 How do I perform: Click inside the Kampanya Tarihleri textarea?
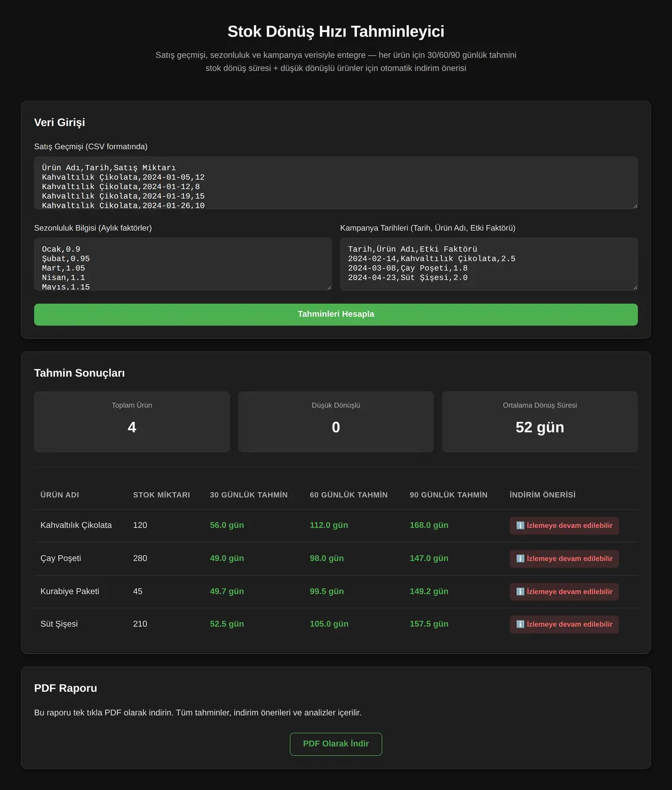tap(489, 264)
